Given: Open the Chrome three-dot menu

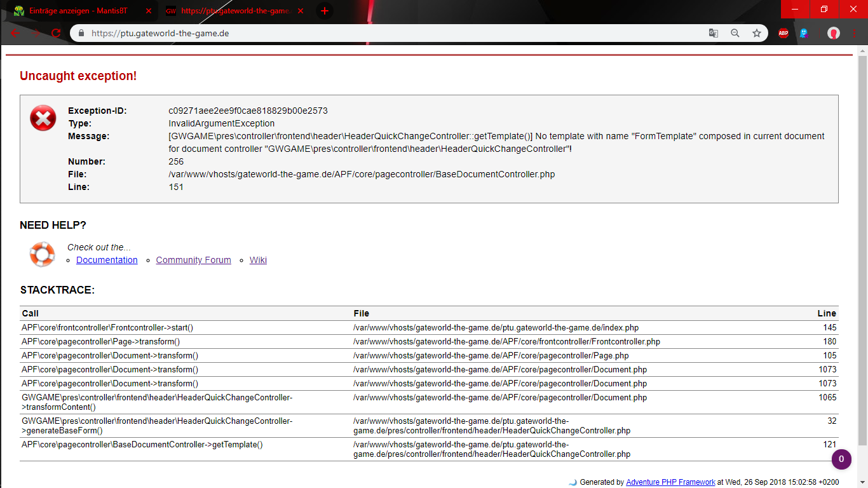Looking at the screenshot, I should (x=855, y=33).
